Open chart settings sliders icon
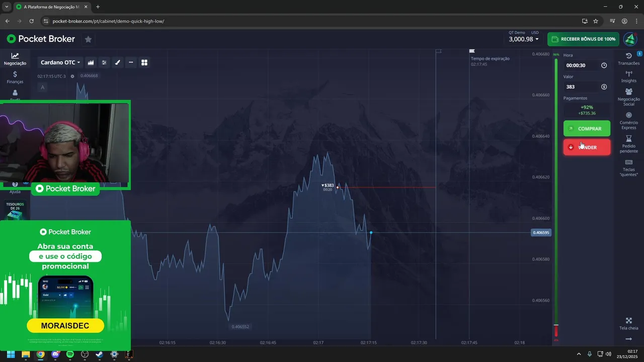Screen dimensions: 644x362 coord(104,62)
